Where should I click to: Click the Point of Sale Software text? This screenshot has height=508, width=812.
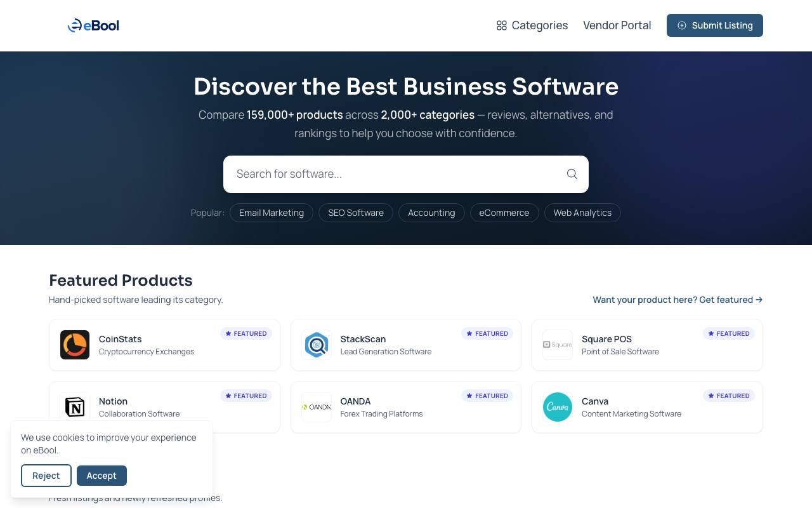[620, 352]
